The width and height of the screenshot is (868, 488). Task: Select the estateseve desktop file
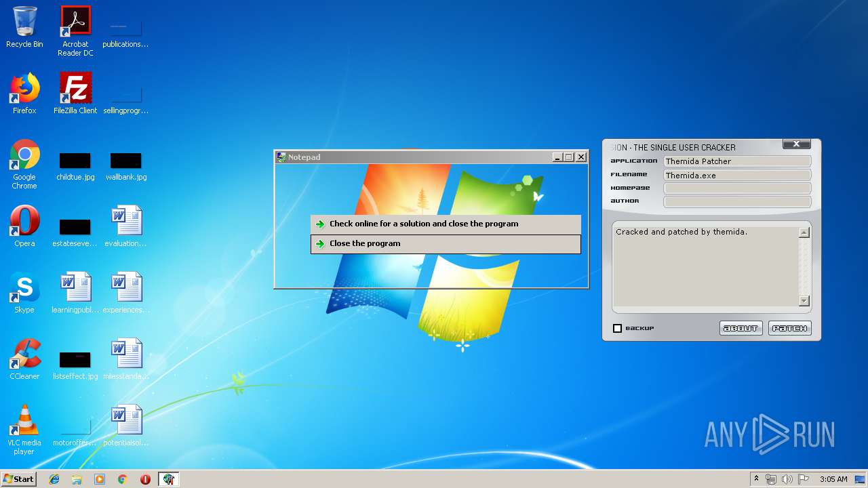(x=75, y=232)
